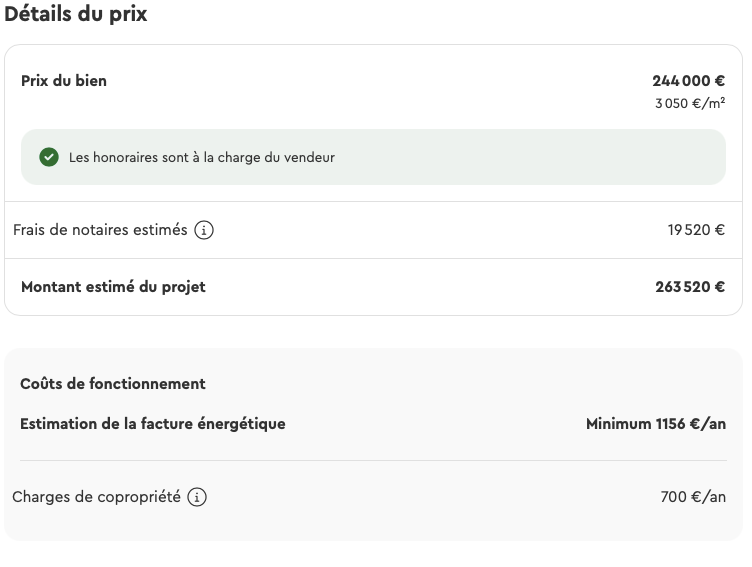Click the green checkmark icon
752x567 pixels.
49,157
